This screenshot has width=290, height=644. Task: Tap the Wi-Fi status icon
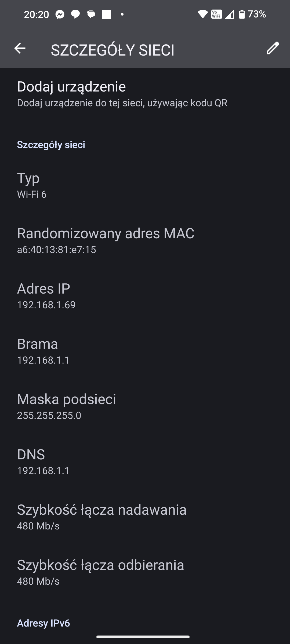point(203,14)
